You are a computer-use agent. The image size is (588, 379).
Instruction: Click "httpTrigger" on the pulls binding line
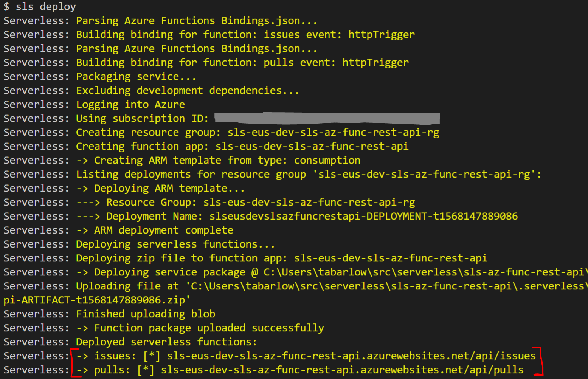pos(375,63)
